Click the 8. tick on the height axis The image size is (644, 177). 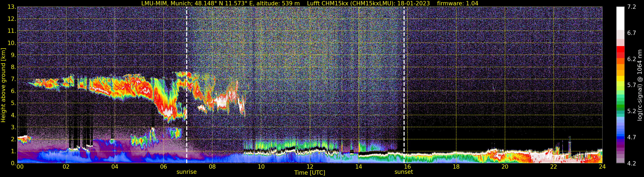(13, 67)
